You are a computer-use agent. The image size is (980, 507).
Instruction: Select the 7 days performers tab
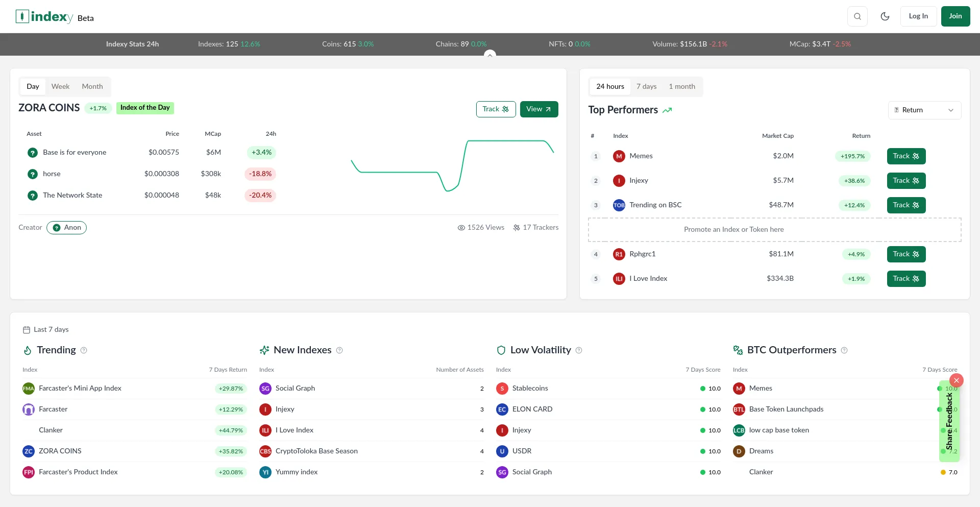[646, 87]
